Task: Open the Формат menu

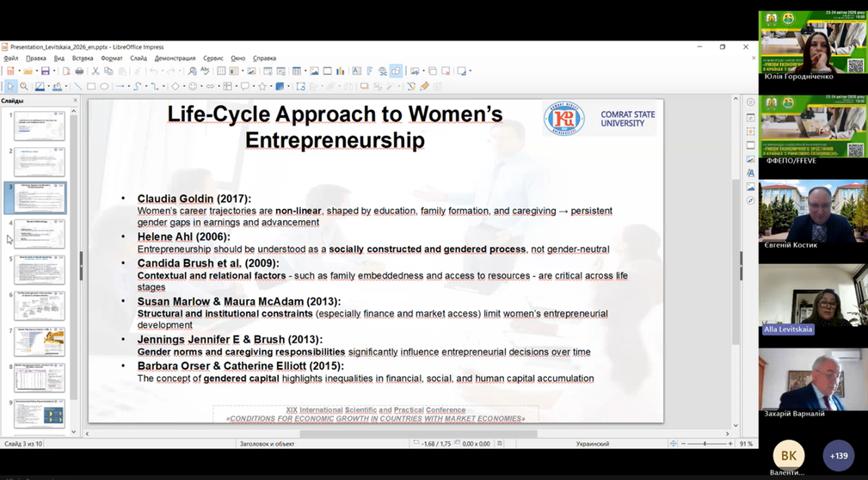Action: [x=111, y=58]
